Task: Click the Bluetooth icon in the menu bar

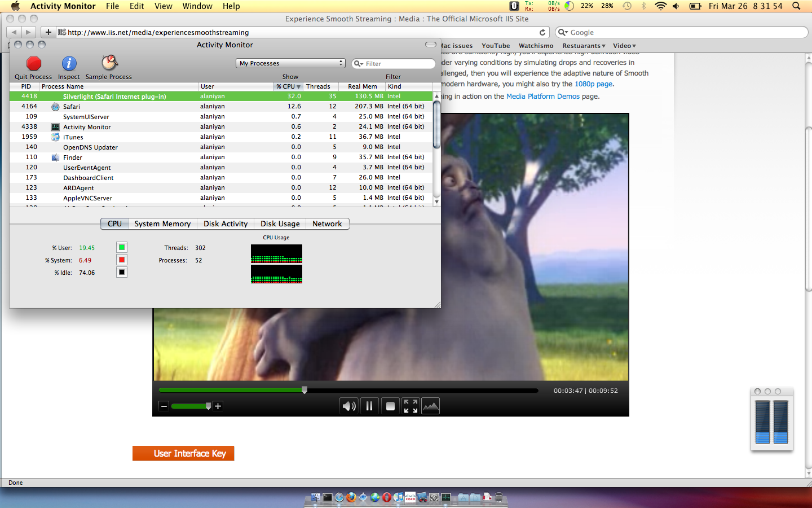Action: click(x=644, y=6)
